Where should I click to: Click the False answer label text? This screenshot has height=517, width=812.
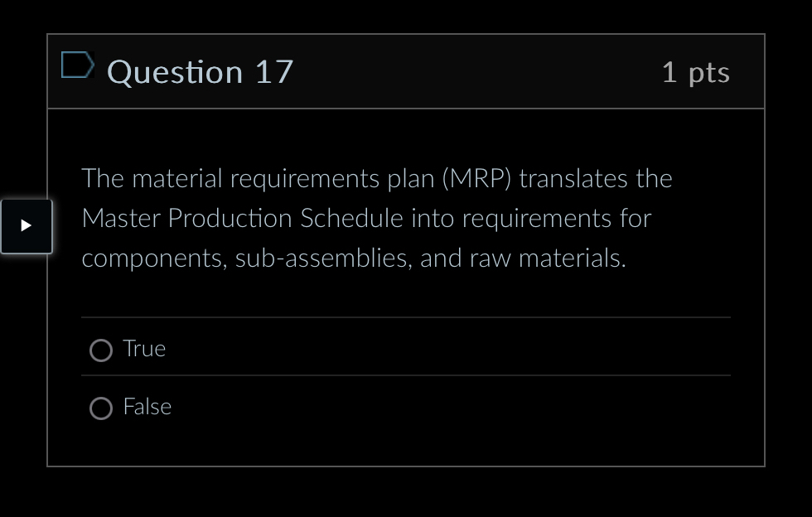pos(147,407)
